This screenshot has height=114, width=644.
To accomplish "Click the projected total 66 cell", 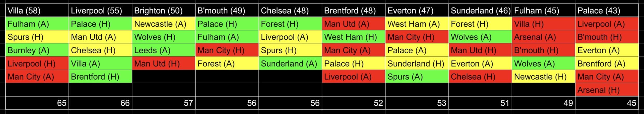I will point(100,103).
